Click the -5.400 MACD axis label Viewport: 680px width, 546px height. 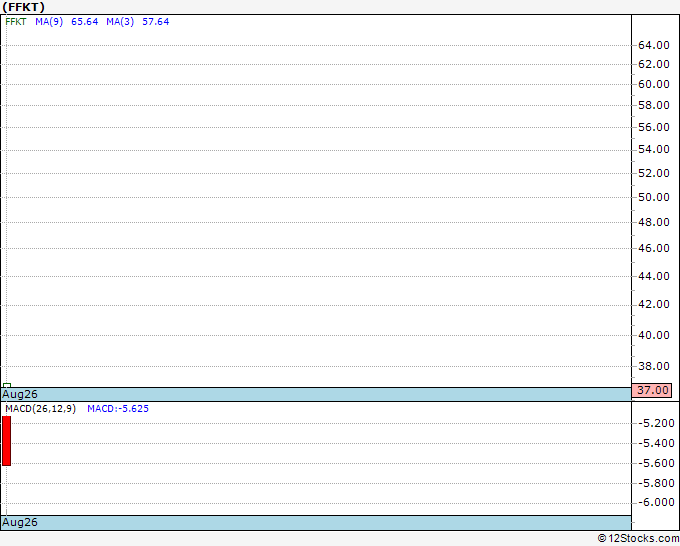(657, 443)
